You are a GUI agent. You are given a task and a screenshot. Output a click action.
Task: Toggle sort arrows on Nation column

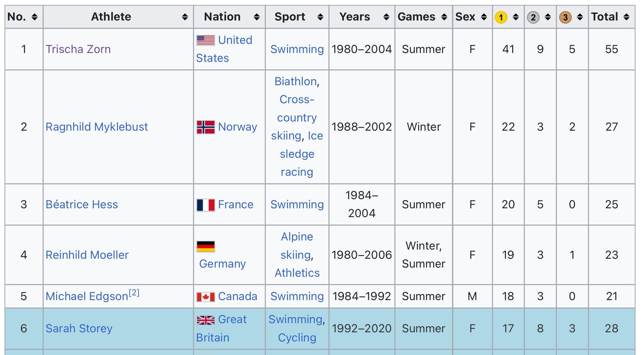tap(257, 17)
